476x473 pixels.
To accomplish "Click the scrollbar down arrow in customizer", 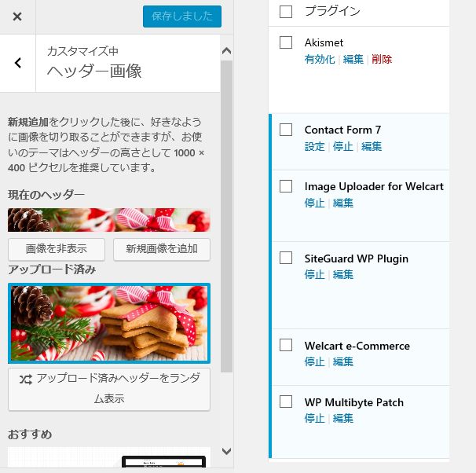I will pyautogui.click(x=226, y=451).
